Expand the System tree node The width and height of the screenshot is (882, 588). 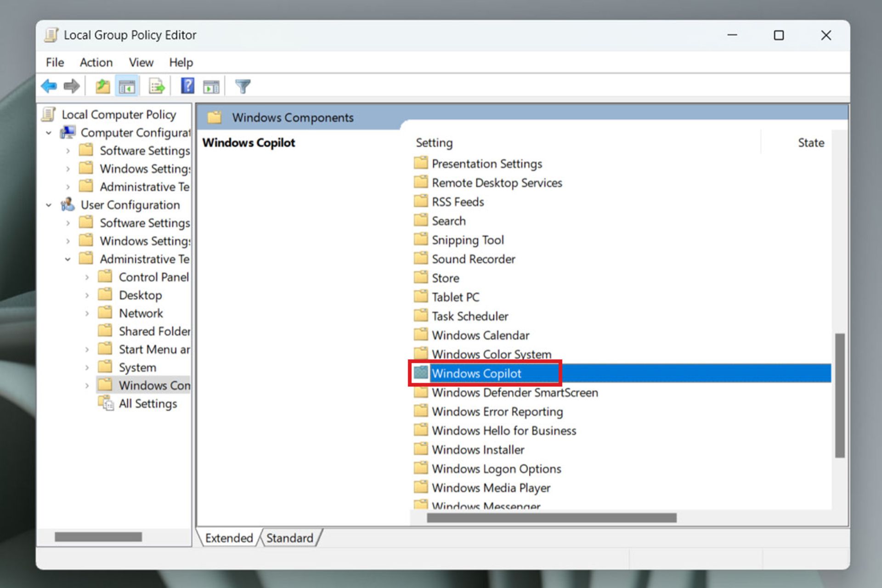click(87, 367)
